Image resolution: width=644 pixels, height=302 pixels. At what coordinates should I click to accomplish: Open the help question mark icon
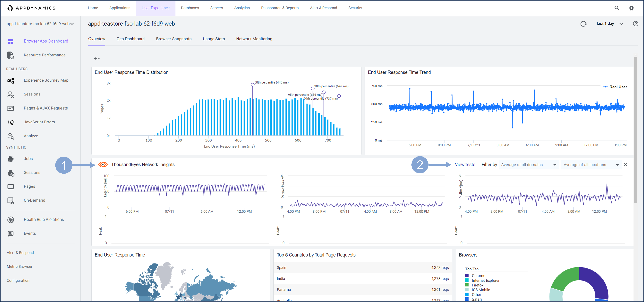point(636,24)
